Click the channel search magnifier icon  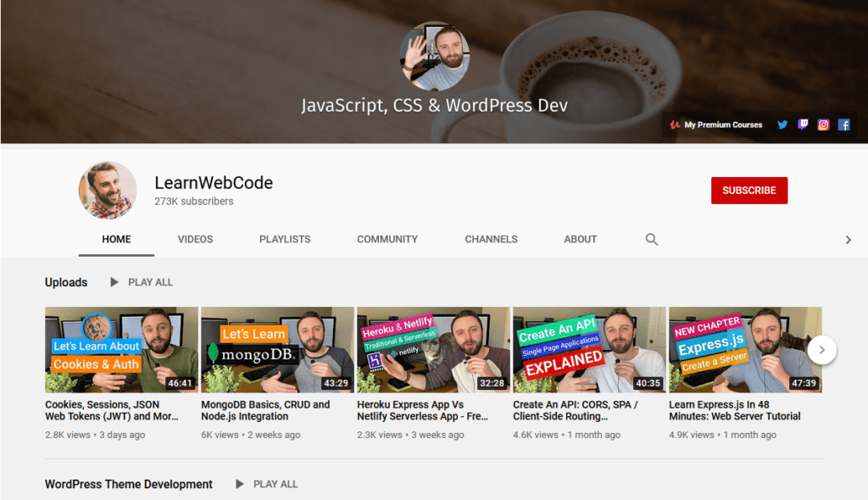coord(652,239)
